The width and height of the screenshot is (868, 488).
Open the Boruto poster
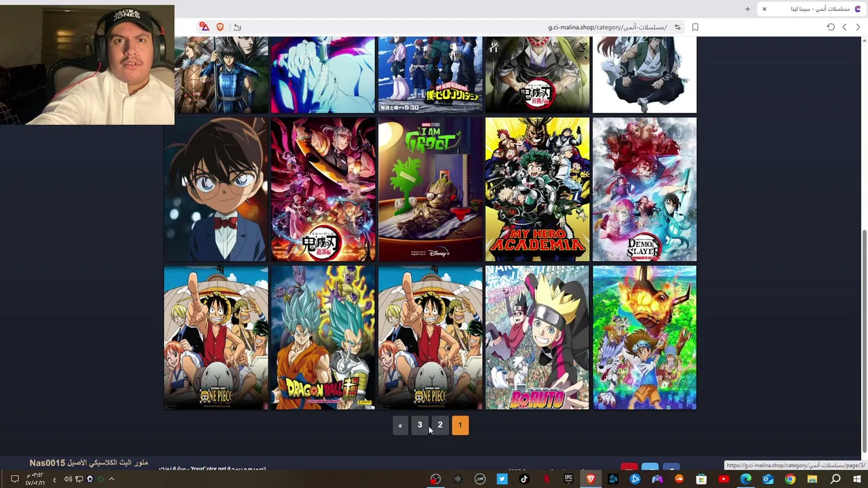537,338
